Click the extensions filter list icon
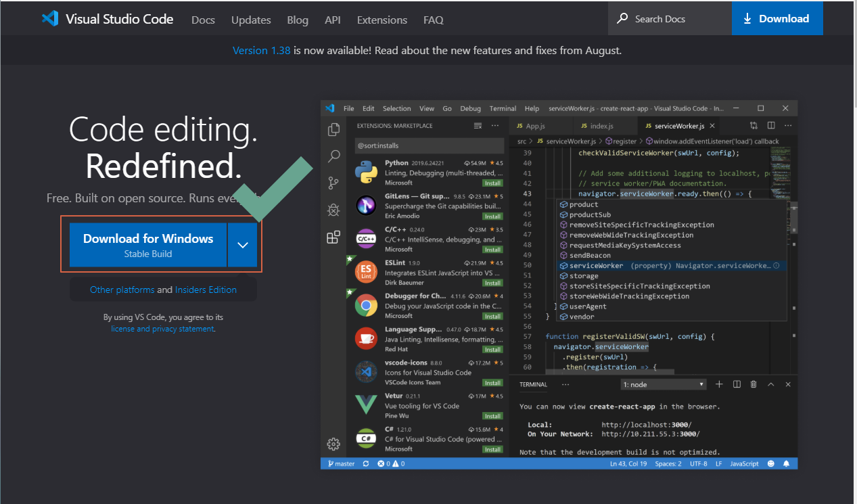 pos(478,126)
